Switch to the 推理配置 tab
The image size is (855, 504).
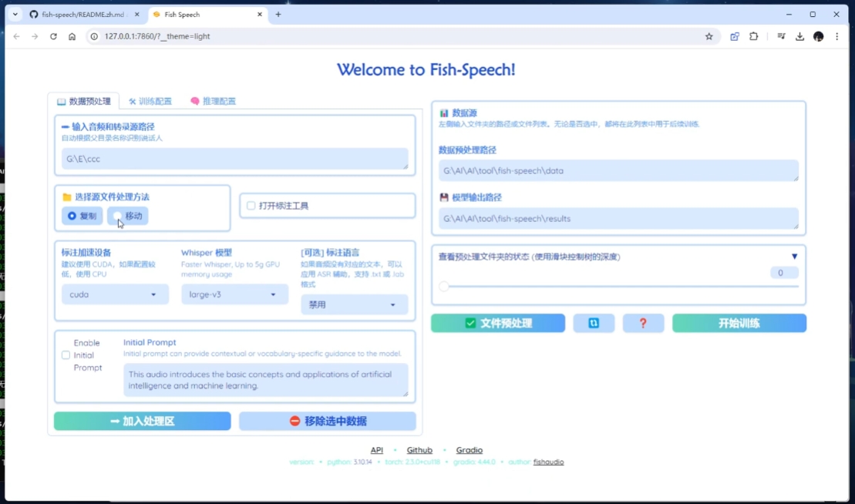coord(213,101)
